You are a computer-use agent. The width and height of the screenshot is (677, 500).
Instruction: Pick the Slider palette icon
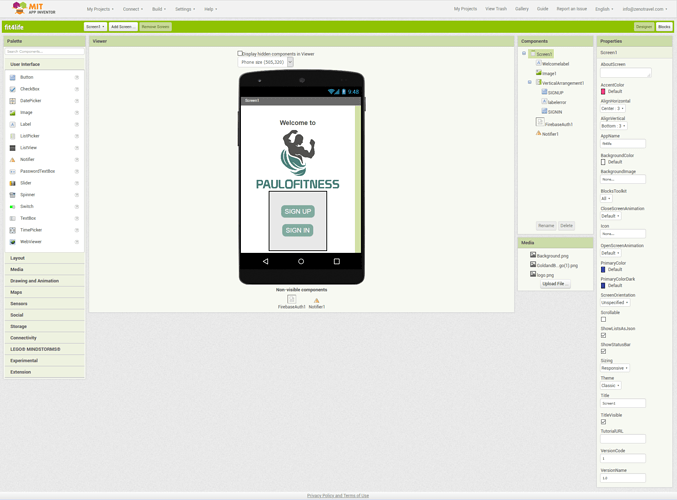click(13, 183)
